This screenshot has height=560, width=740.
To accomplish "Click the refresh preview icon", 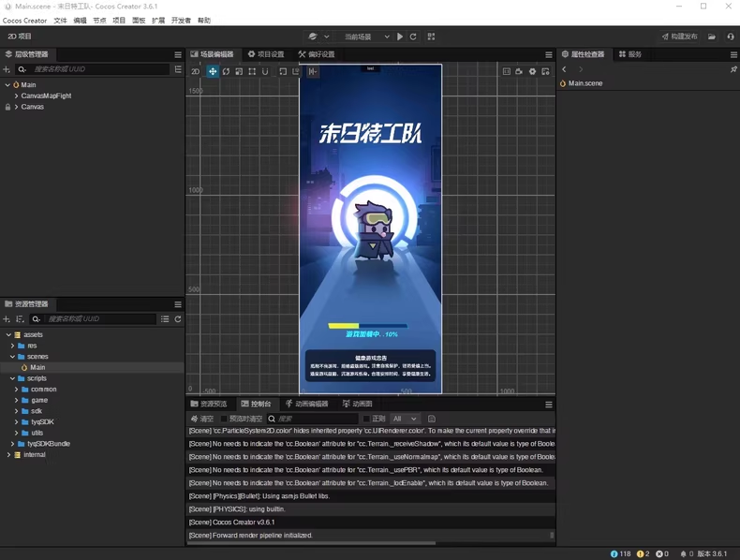I will 413,37.
